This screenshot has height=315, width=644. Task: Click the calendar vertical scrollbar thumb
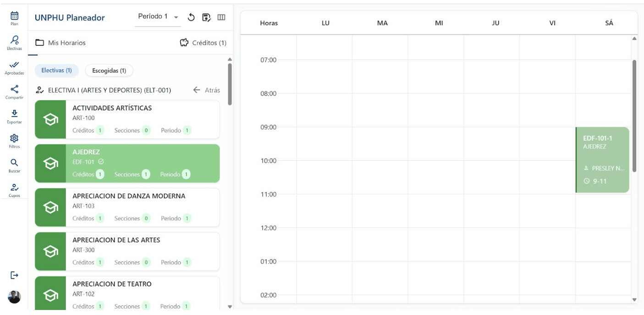pyautogui.click(x=634, y=116)
